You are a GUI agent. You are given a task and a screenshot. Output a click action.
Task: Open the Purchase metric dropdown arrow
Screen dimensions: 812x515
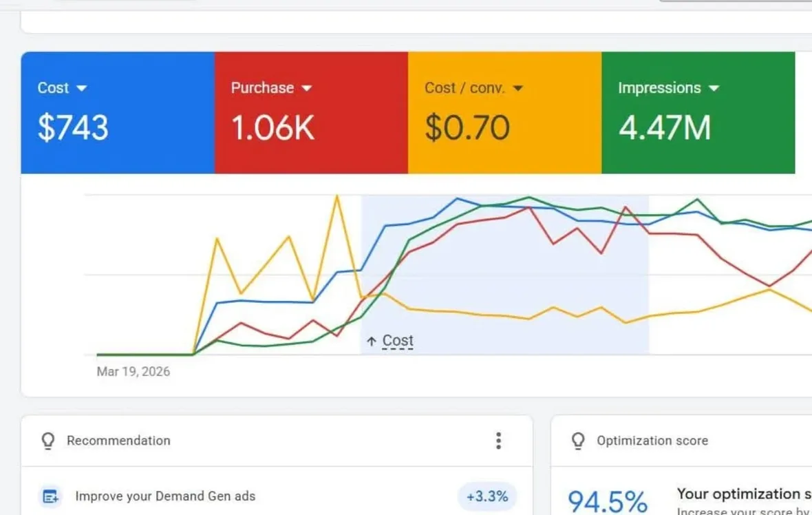(x=307, y=89)
